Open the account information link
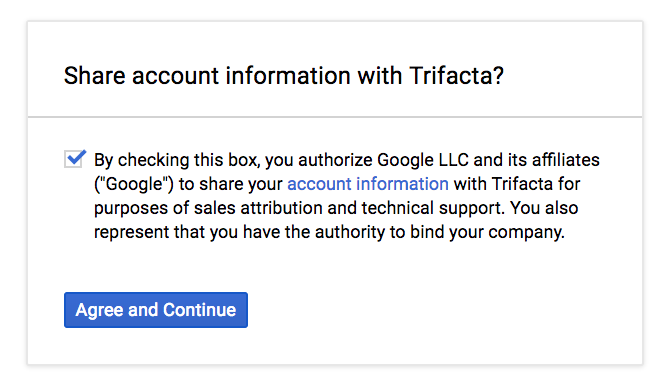The image size is (660, 390). point(368,184)
